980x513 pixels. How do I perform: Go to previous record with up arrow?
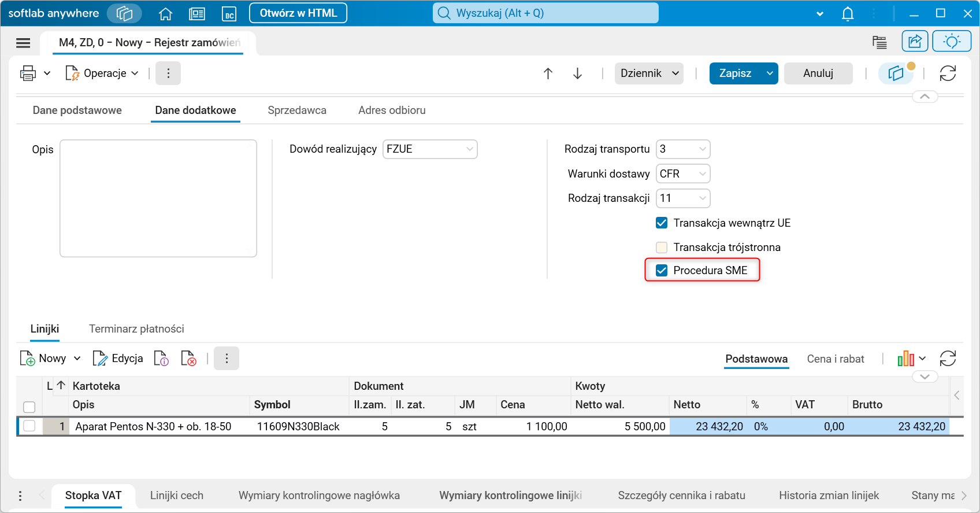coord(548,73)
